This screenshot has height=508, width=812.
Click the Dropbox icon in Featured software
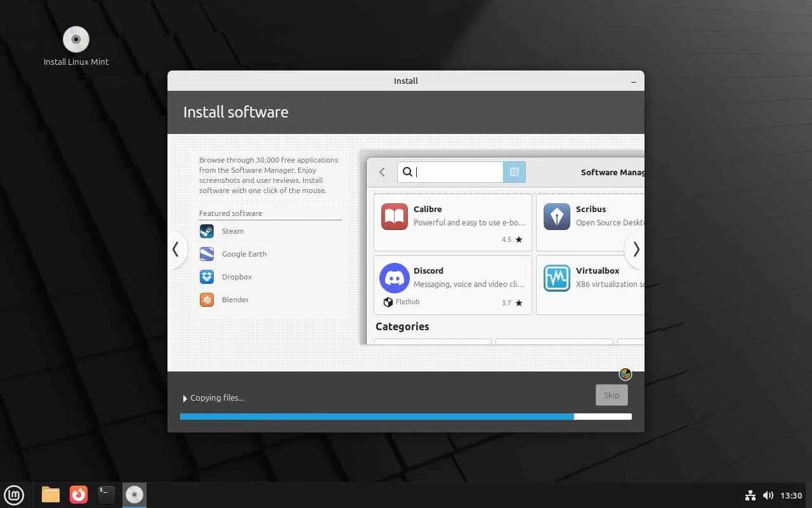click(207, 277)
